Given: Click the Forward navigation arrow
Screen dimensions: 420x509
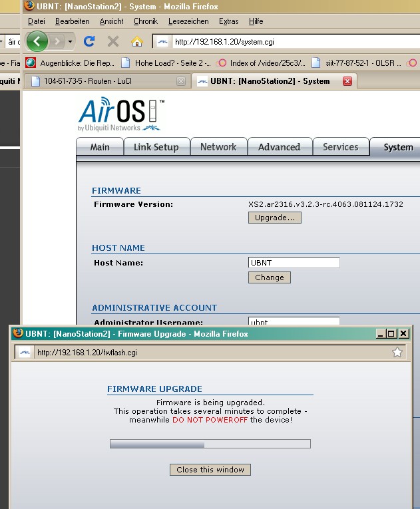Looking at the screenshot, I should point(58,42).
